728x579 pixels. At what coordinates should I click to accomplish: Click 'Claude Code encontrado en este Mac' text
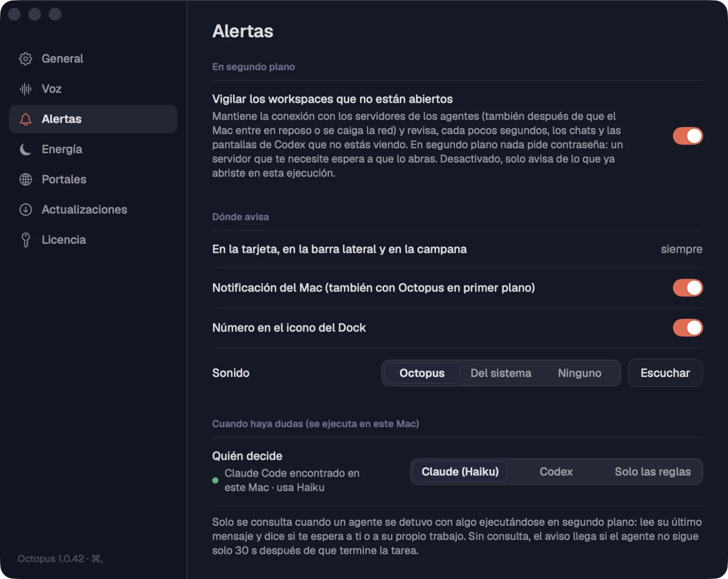click(292, 480)
